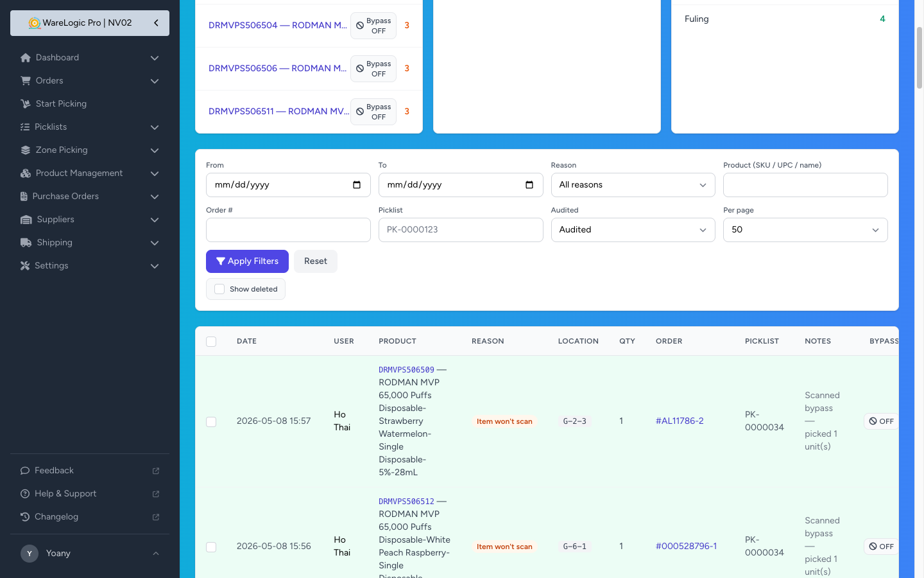Screen dimensions: 924x578
Task: Toggle bypass OFF in #000528796-1 row
Action: [x=881, y=547]
